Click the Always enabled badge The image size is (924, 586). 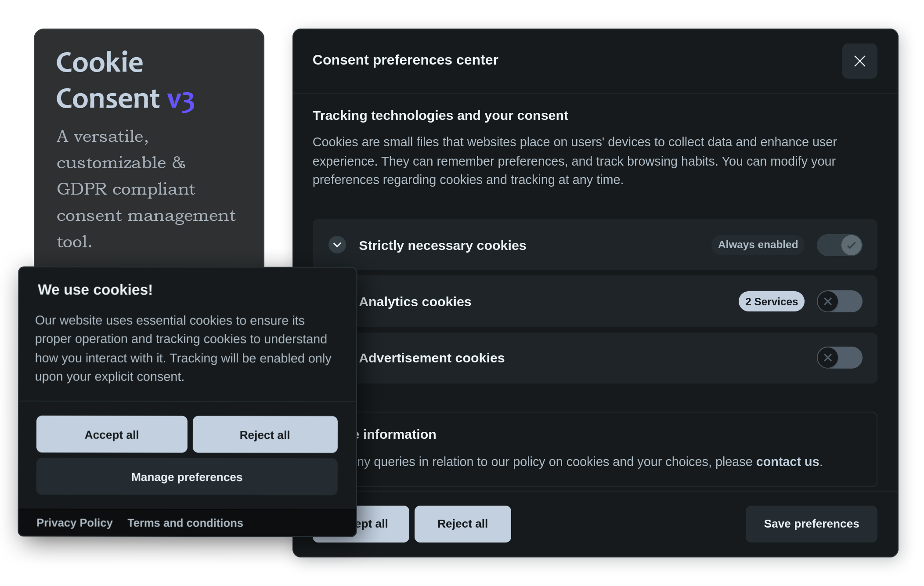click(758, 245)
